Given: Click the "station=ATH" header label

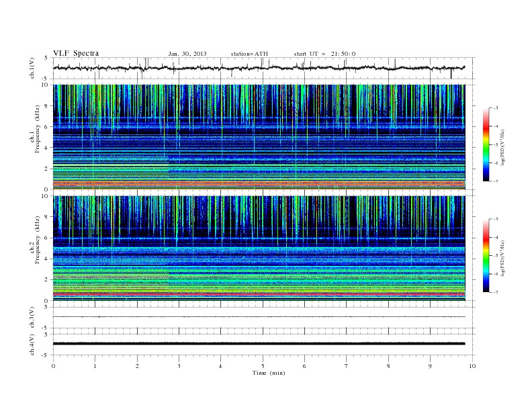Looking at the screenshot, I should [x=249, y=54].
